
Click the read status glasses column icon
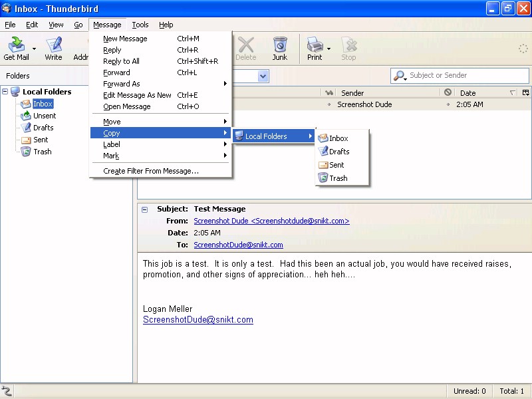tap(329, 92)
